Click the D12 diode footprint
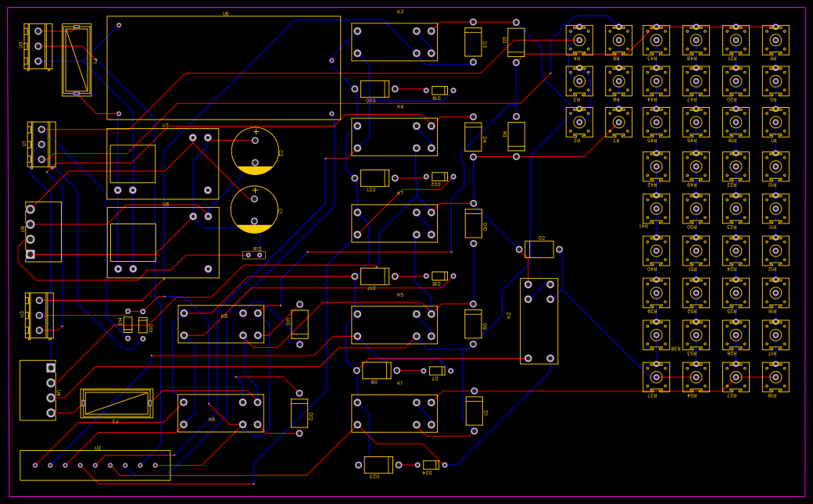Screen dimensions: 813x504 click(299, 413)
